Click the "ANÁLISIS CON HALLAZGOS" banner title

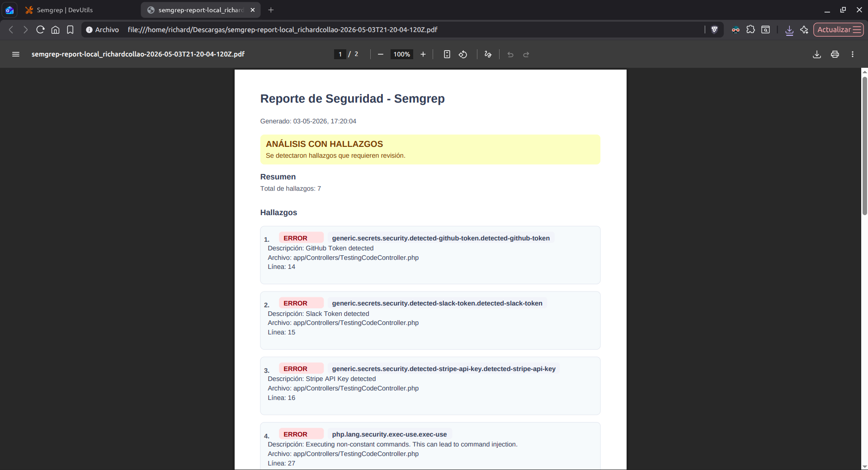click(x=324, y=144)
